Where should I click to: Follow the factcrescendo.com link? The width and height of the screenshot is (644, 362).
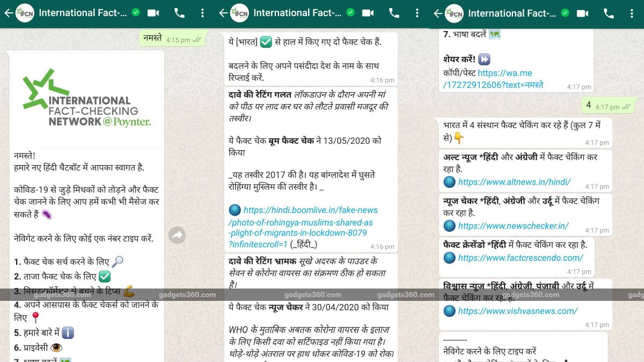(520, 257)
